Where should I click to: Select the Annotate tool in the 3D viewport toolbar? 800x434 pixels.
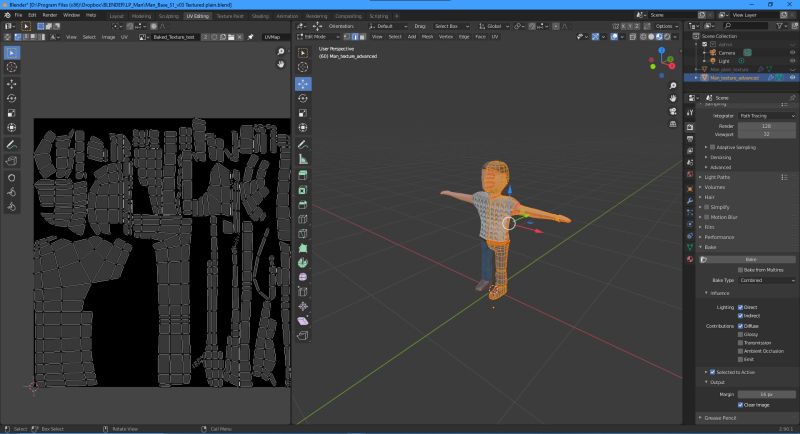click(x=303, y=145)
